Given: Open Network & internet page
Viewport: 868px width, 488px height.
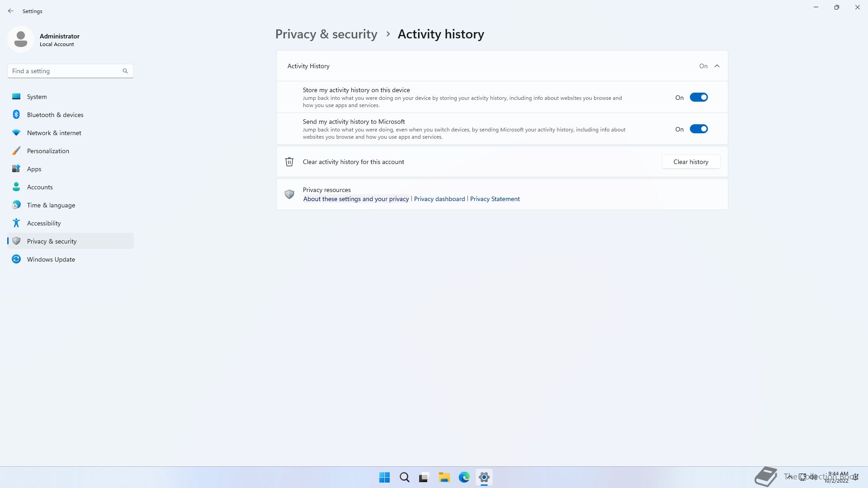Looking at the screenshot, I should tap(54, 133).
